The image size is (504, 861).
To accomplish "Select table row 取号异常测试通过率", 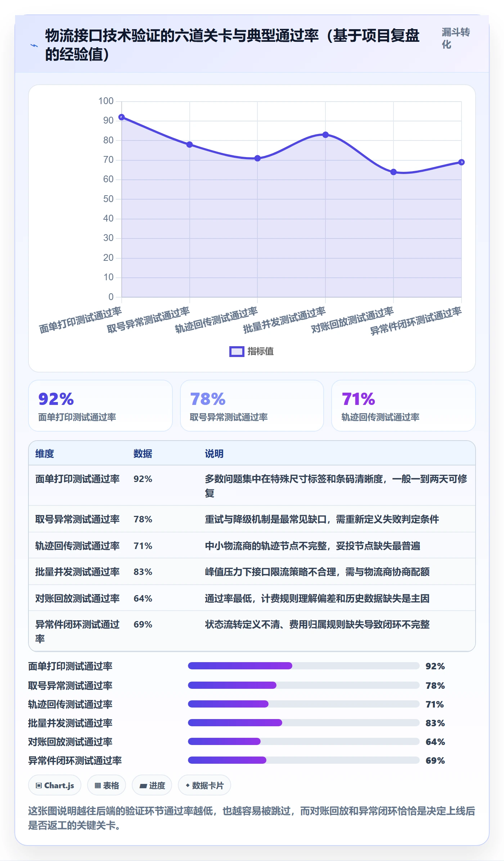I will 252,519.
